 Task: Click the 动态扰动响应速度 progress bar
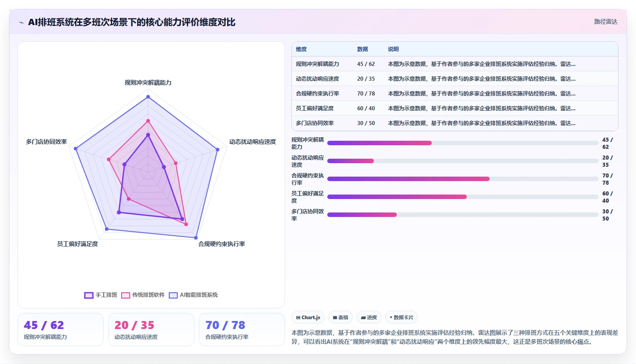pos(463,161)
